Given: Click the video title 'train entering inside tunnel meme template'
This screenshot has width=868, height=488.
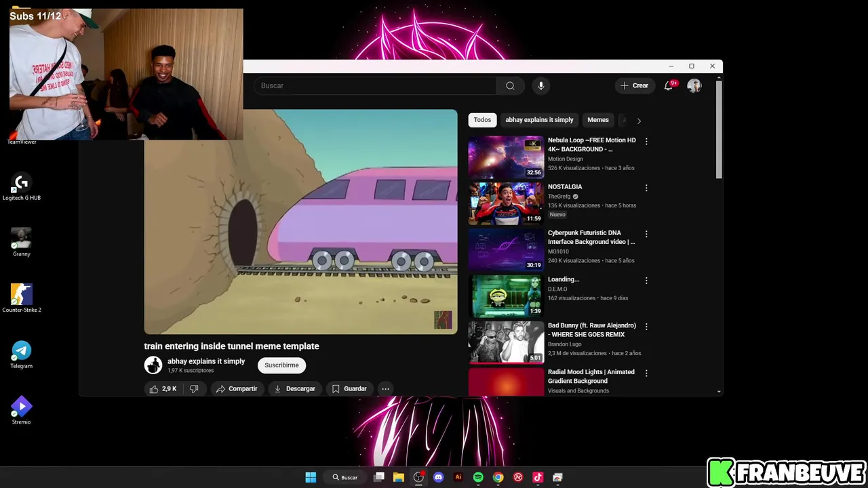Looking at the screenshot, I should click(x=231, y=346).
